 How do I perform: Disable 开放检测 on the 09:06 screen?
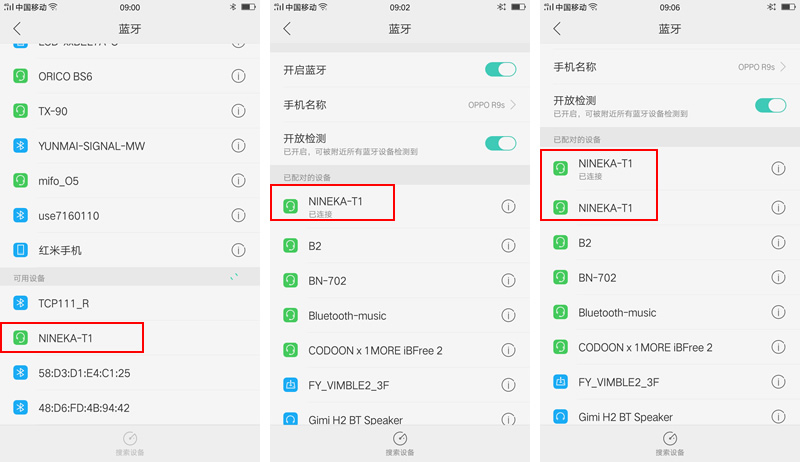[x=770, y=106]
